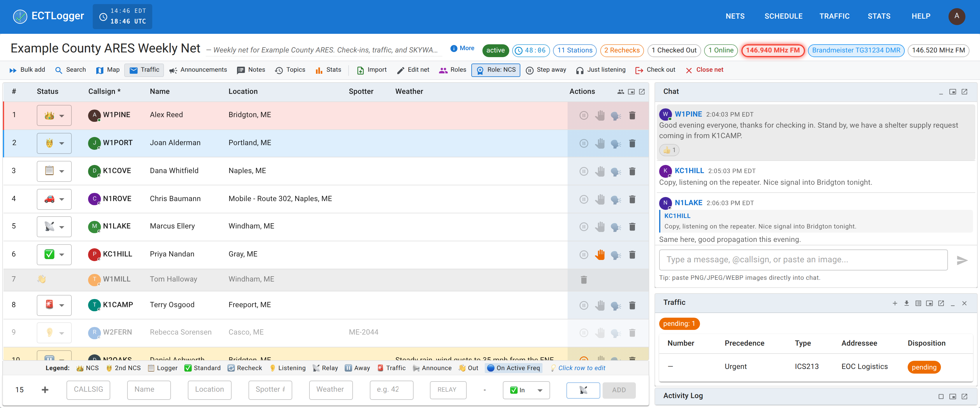The height and width of the screenshot is (408, 980).
Task: Click the 2 Rechecks orange badge
Action: point(622,50)
